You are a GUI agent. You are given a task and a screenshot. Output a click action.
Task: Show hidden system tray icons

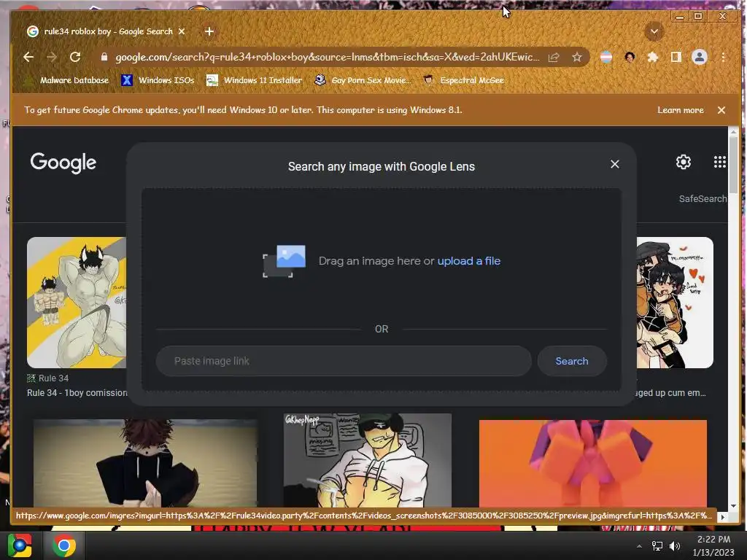coord(639,546)
